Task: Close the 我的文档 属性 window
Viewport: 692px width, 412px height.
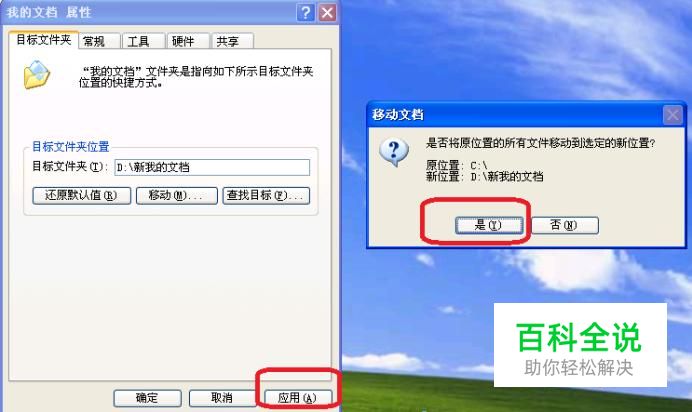Action: pos(327,12)
